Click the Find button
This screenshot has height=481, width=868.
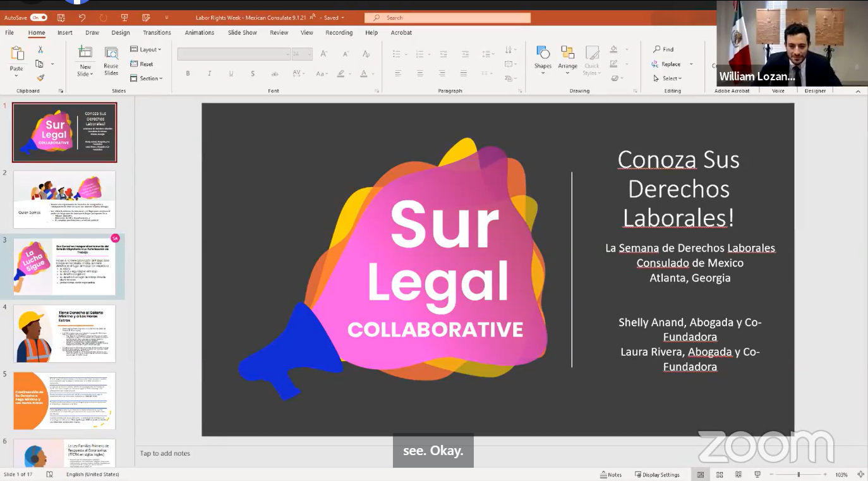click(x=663, y=49)
